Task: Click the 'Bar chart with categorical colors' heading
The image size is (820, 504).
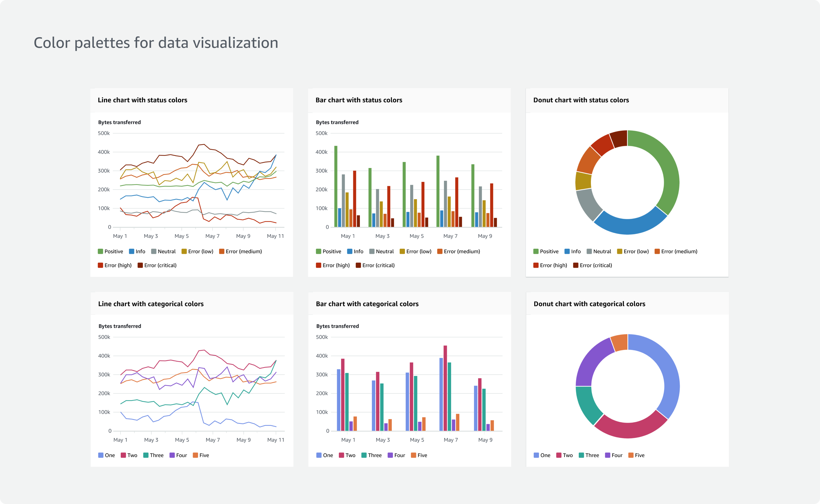Action: pyautogui.click(x=367, y=304)
